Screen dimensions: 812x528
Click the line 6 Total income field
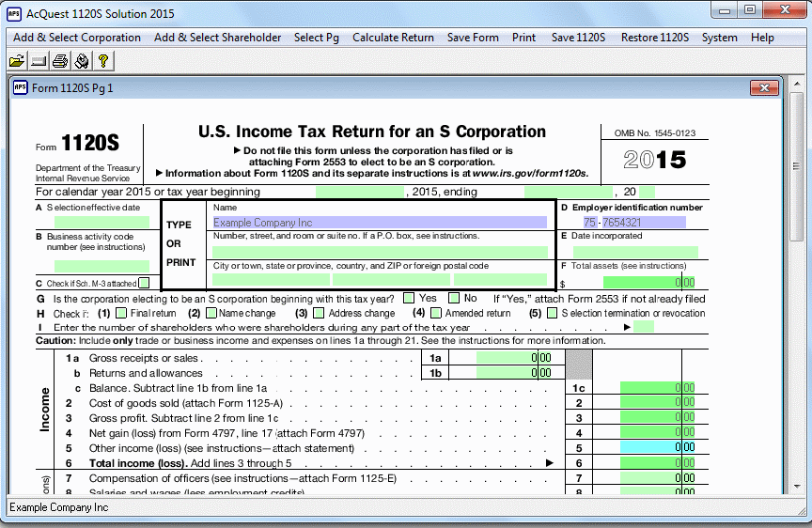(x=658, y=463)
